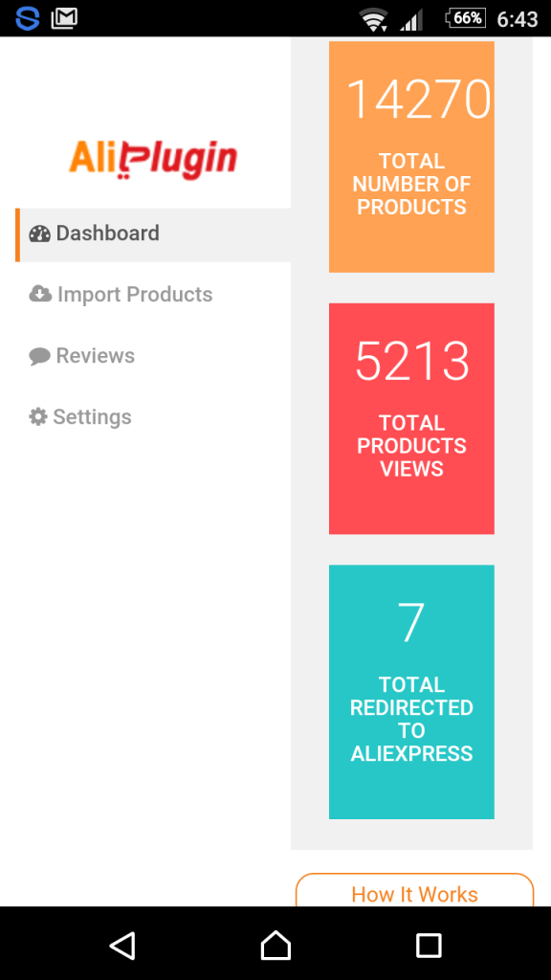Click the Reviews speech bubble icon
This screenshot has height=980, width=551.
pos(39,356)
